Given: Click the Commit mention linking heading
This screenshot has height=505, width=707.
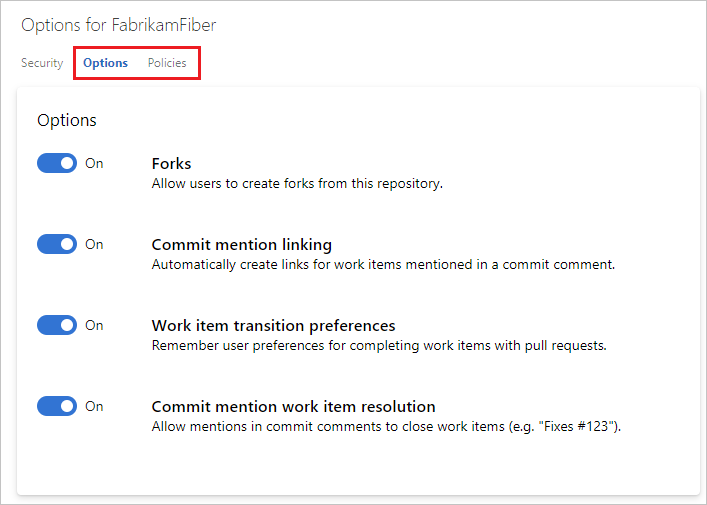Looking at the screenshot, I should 242,244.
